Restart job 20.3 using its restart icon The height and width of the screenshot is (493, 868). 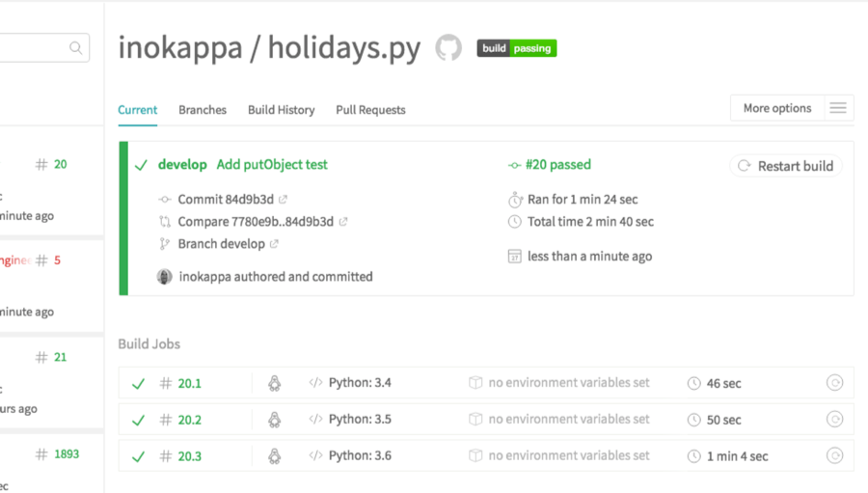point(835,456)
